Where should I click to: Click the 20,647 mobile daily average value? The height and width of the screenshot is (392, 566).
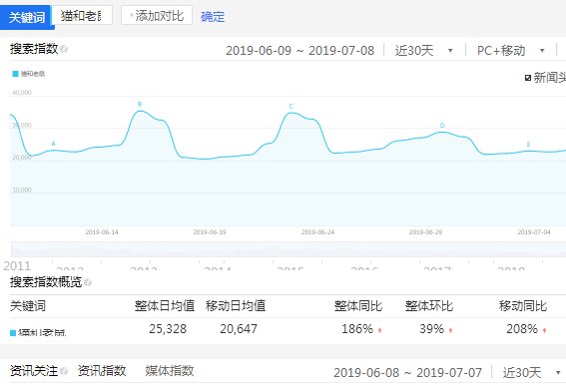click(x=239, y=329)
